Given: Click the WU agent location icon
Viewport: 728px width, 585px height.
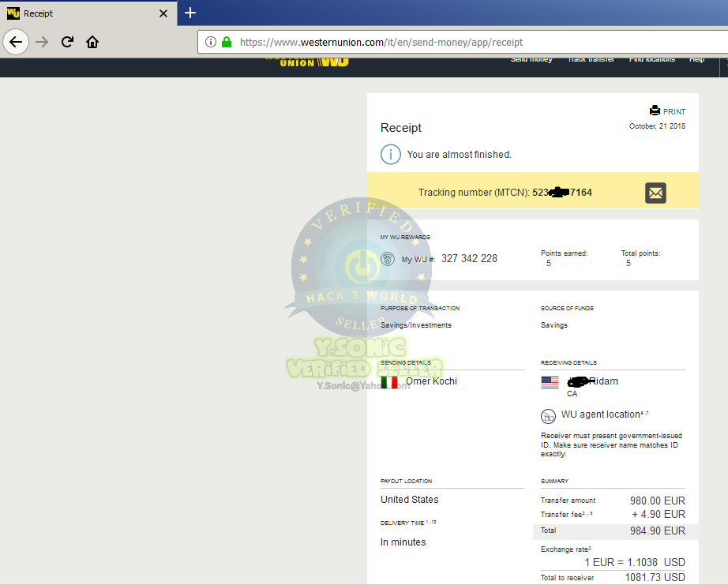Looking at the screenshot, I should pos(548,416).
